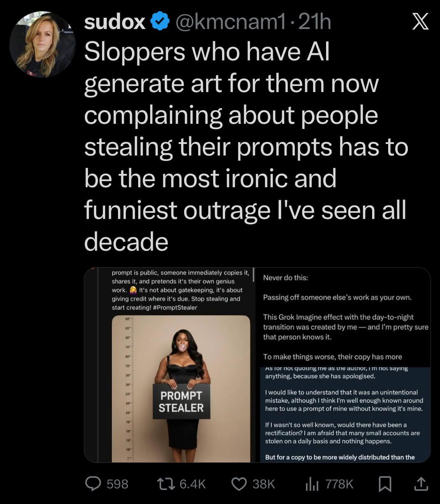Viewport: 440px width, 504px height.
Task: Click the 598 replies count
Action: (118, 484)
